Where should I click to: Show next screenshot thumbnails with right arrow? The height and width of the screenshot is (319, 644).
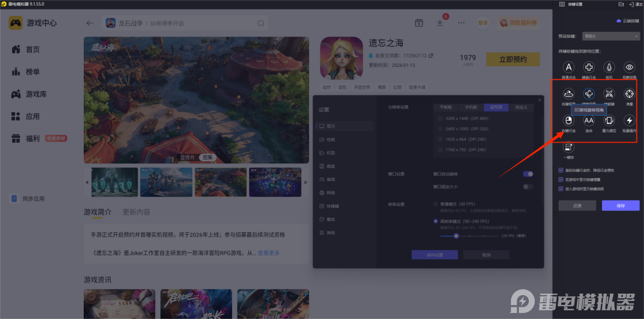(305, 183)
